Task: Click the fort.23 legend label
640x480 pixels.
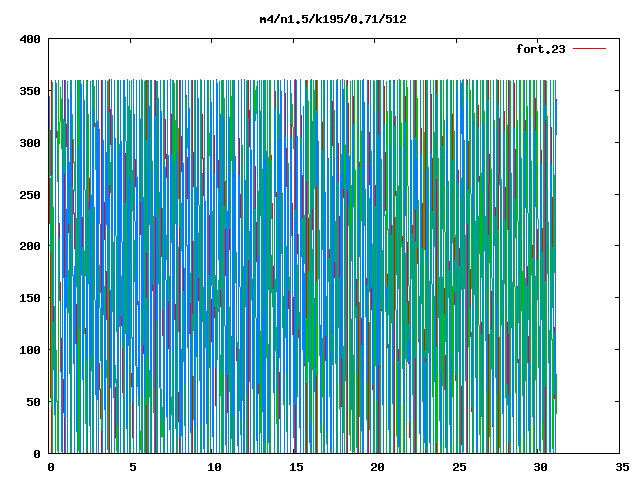Action: tap(541, 49)
